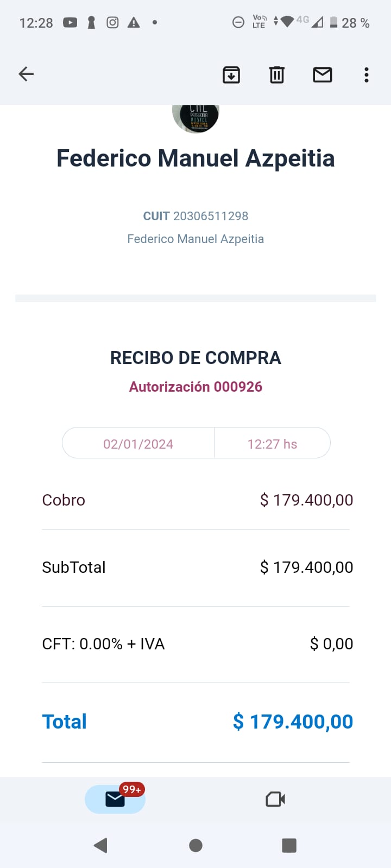Delete the email with trash icon
This screenshot has width=391, height=868.
tap(277, 75)
